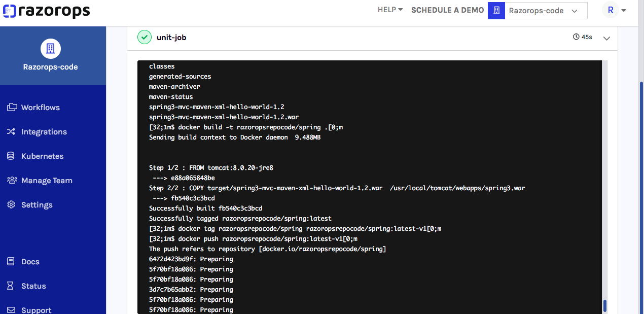Open the user R account menu

[614, 11]
